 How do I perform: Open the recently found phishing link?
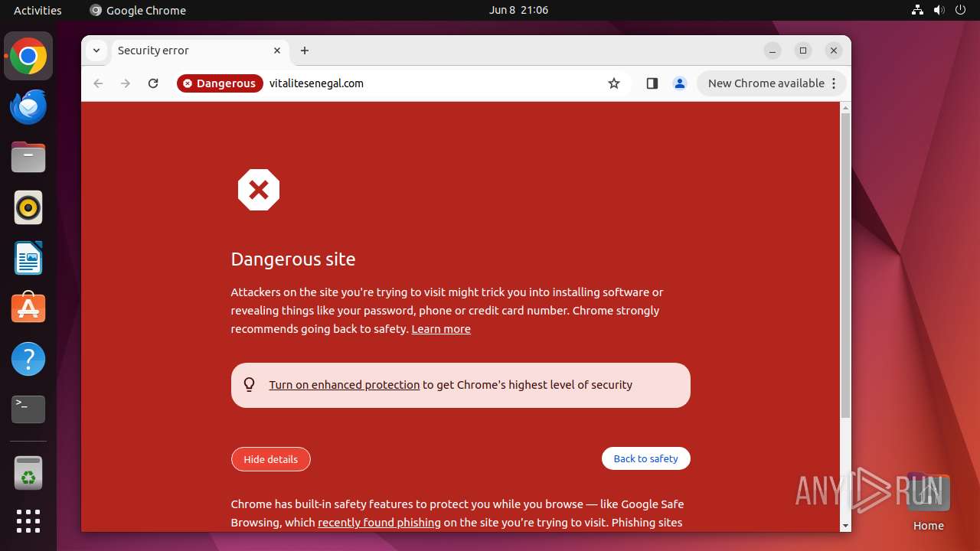coord(379,523)
